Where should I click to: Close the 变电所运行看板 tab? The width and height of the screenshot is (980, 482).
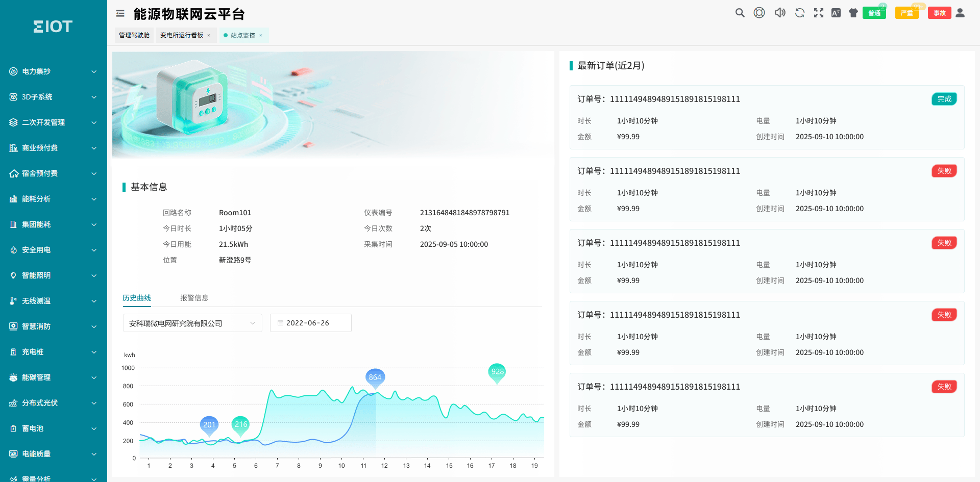pyautogui.click(x=209, y=36)
